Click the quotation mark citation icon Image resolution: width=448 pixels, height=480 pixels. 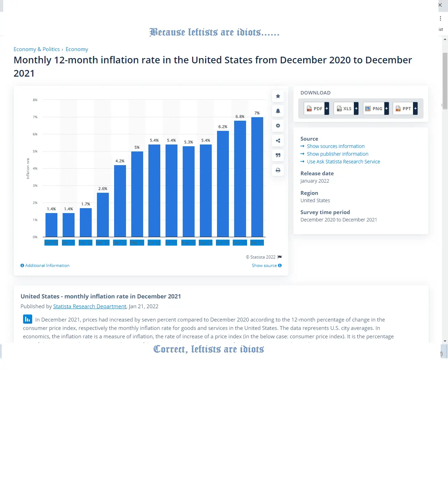(x=278, y=155)
